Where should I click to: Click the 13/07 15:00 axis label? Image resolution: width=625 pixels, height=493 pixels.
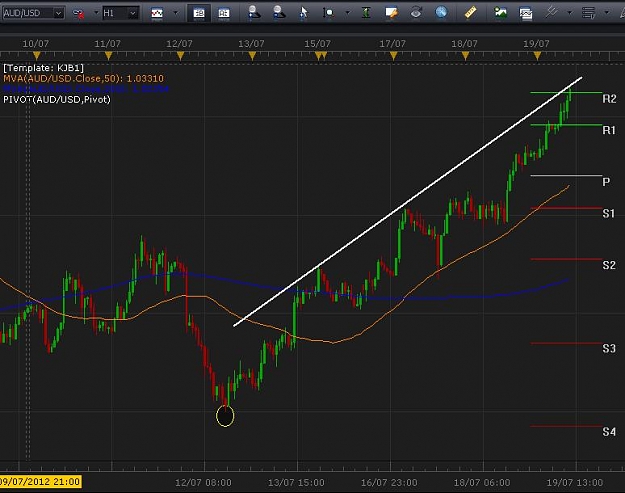tap(296, 483)
